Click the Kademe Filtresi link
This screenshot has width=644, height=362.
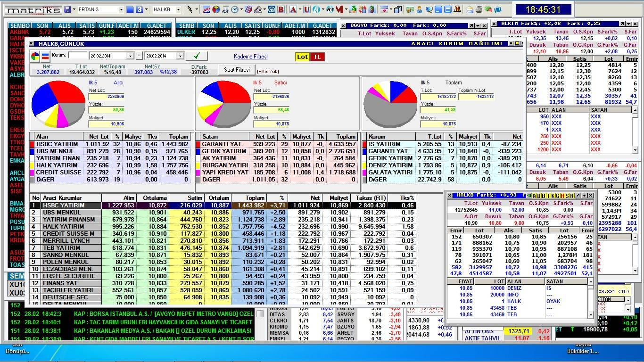(250, 57)
